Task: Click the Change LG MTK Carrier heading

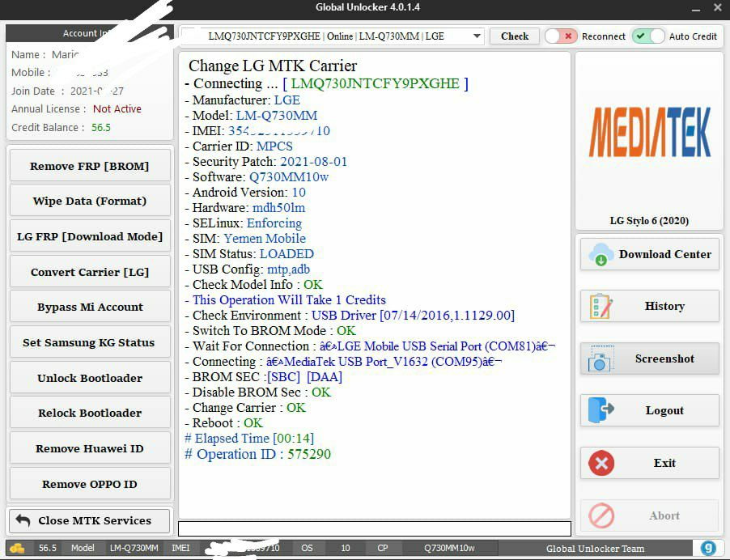Action: pos(273,66)
